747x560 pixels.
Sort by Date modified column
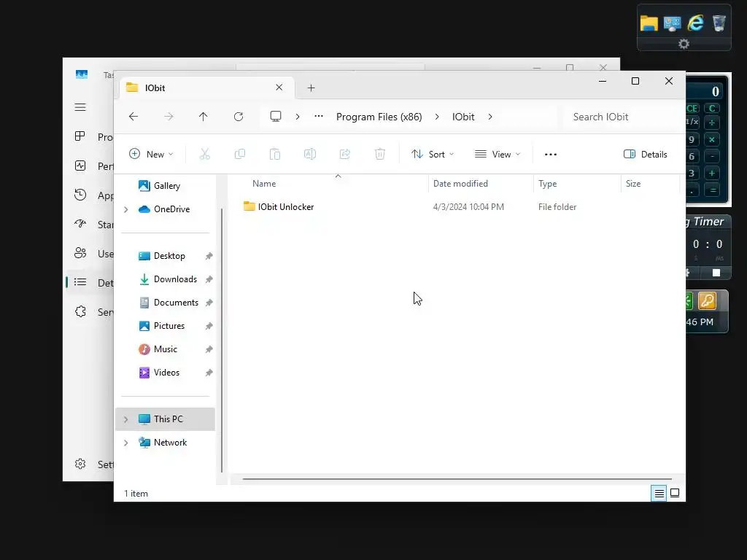pos(461,184)
